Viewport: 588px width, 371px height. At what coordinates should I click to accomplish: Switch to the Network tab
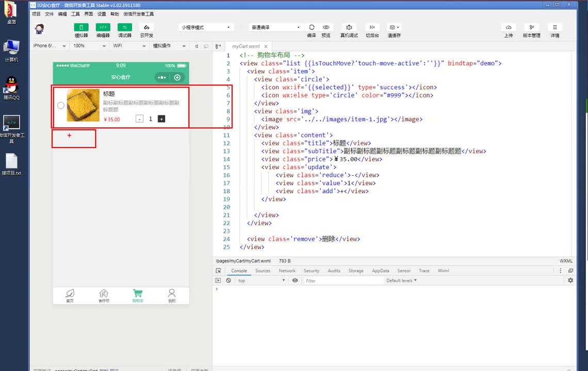(x=287, y=271)
